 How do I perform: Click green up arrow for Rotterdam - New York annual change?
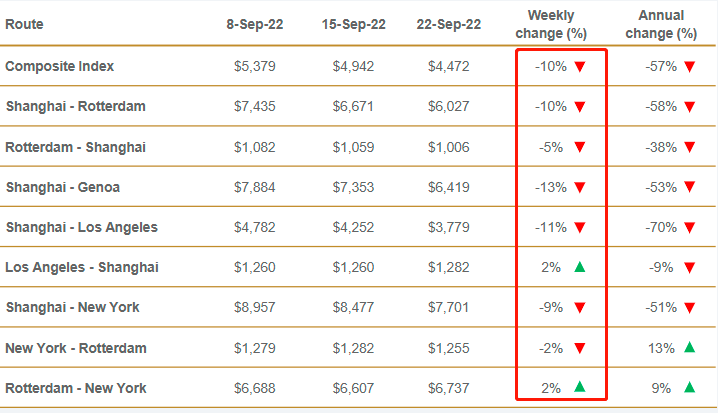point(688,388)
